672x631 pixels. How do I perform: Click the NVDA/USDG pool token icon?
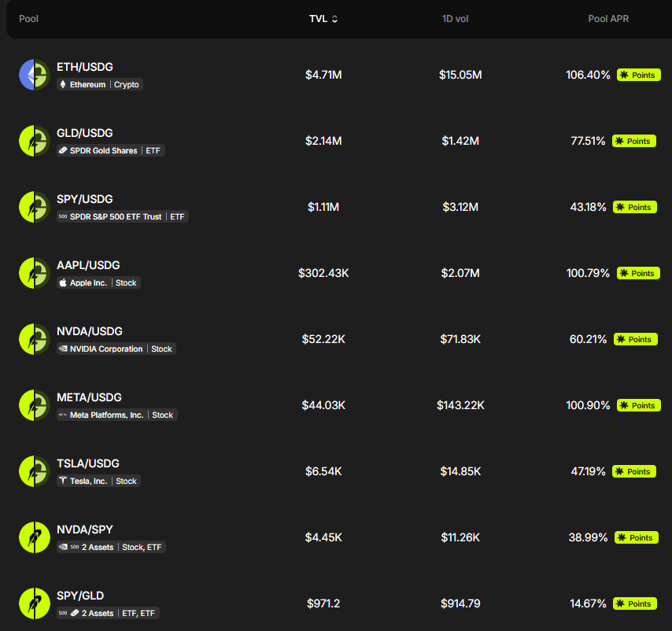(x=35, y=339)
